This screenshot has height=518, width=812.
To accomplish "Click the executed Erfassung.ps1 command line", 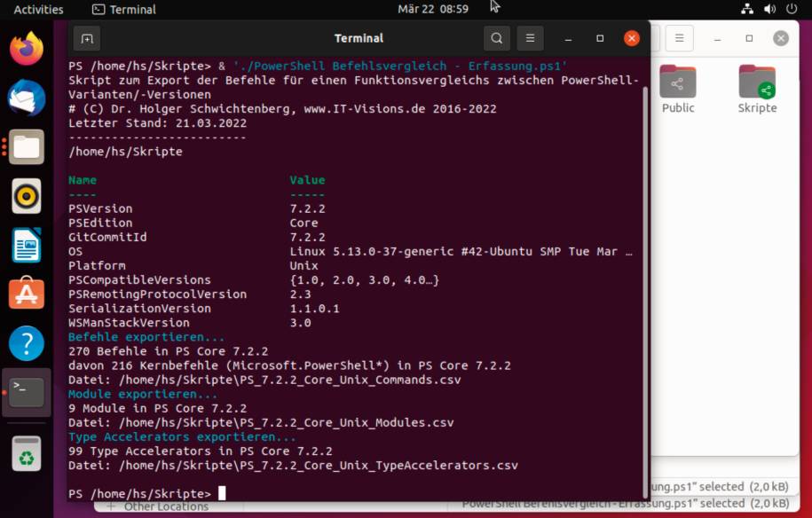I will [318, 66].
